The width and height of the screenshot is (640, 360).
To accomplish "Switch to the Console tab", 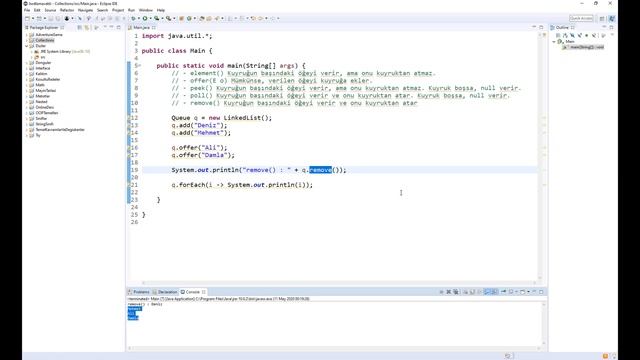I will click(193, 292).
